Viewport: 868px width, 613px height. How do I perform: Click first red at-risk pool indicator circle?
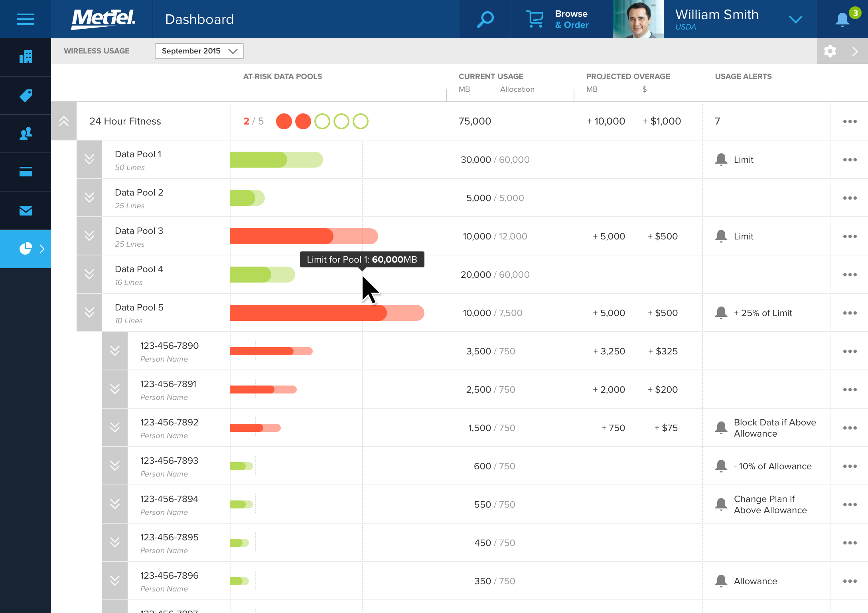pos(284,121)
